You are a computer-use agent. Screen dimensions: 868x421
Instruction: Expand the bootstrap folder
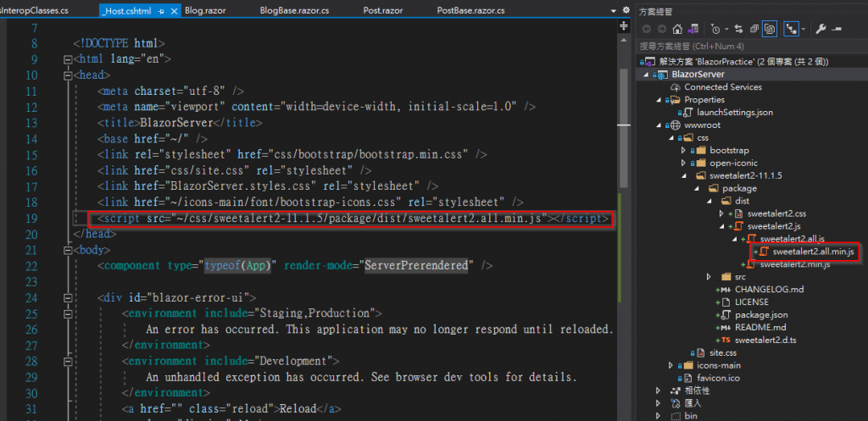click(684, 150)
